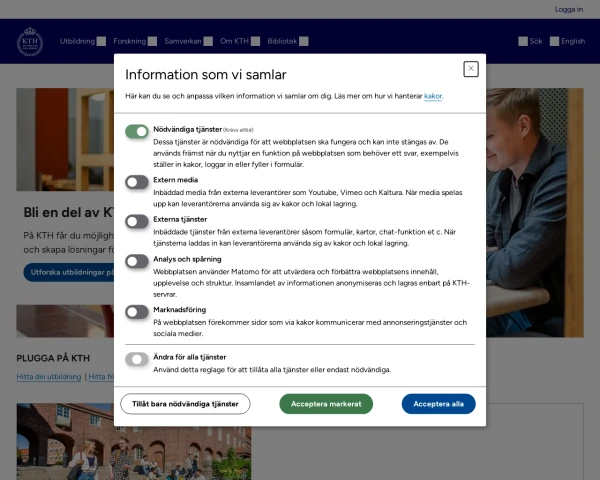Open the Logga in link
This screenshot has height=480, width=600.
[569, 9]
